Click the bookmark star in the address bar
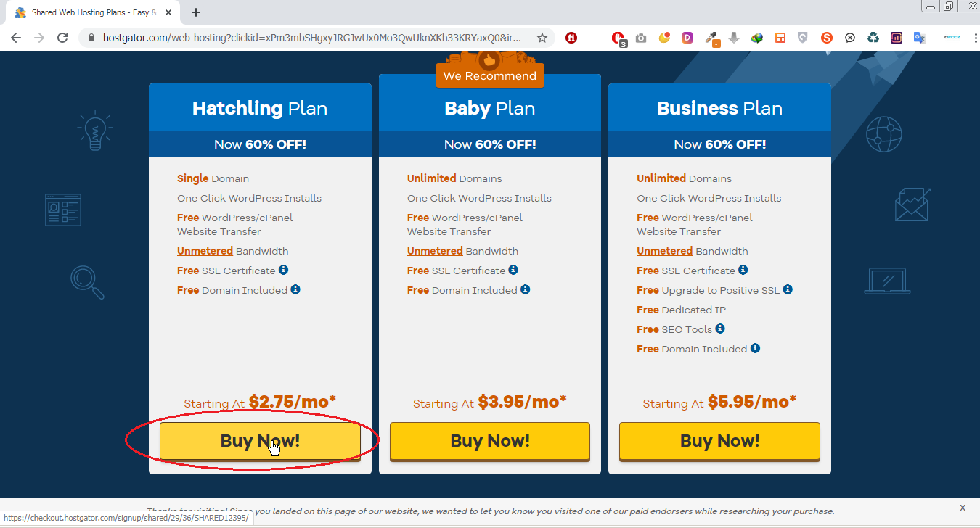This screenshot has width=980, height=528. coord(542,38)
